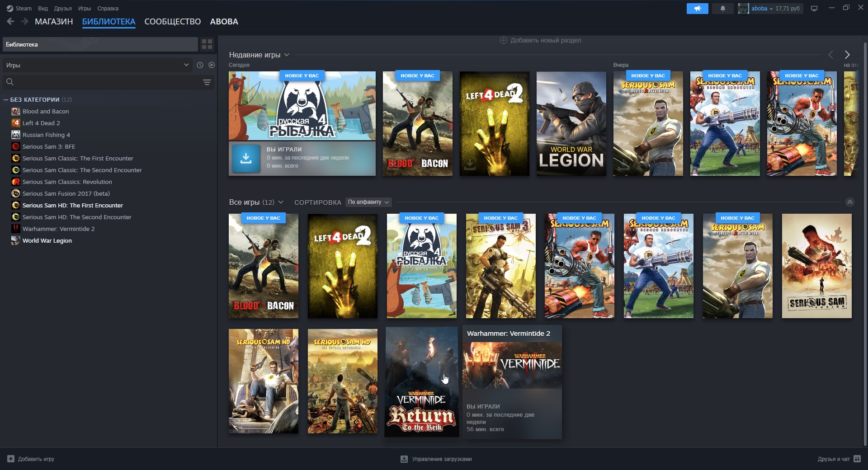Open the notifications bell
Viewport: 868px width, 470px height.
coord(722,9)
